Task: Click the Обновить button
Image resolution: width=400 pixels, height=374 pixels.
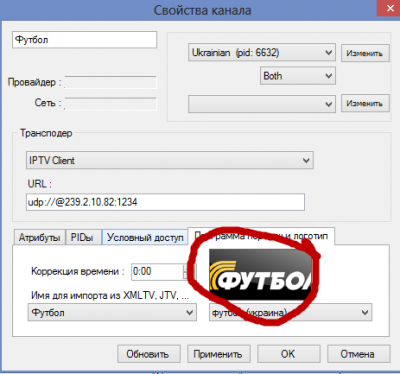Action: tap(148, 354)
